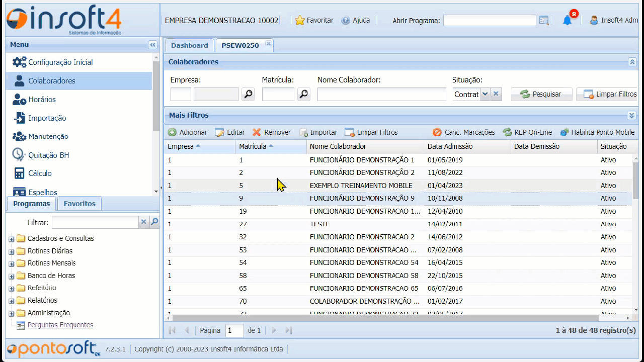644x362 pixels.
Task: Open the program search icon beside Abrir Programa
Action: coord(544,21)
